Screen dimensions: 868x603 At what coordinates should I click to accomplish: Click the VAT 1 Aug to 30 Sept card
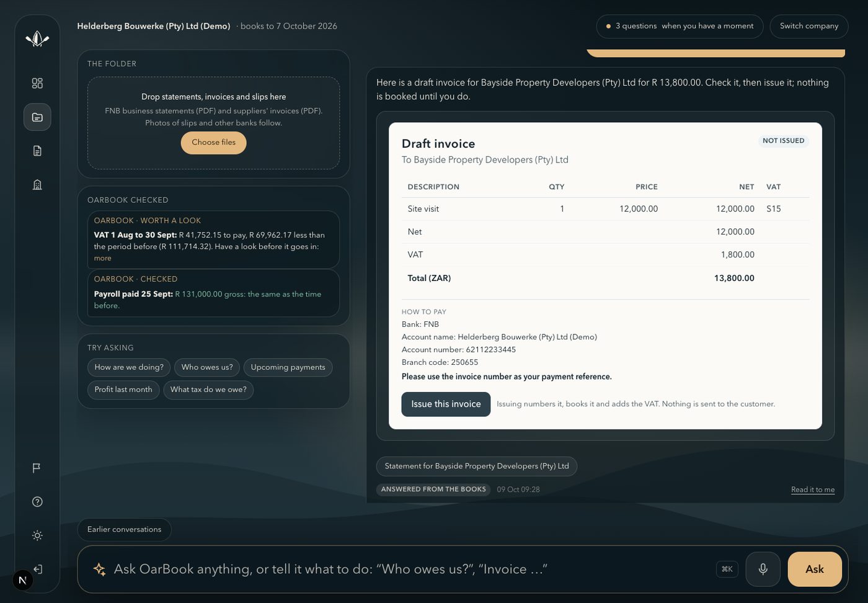[x=213, y=239]
